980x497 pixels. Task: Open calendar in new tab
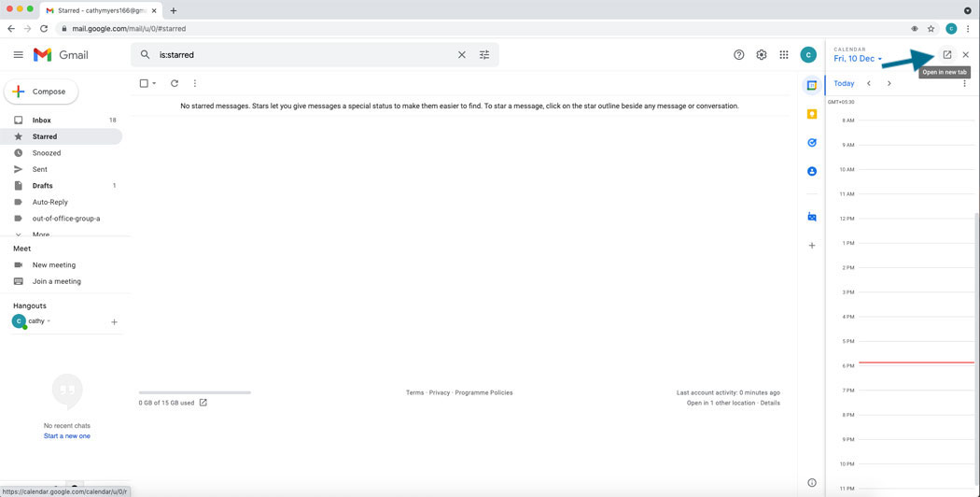click(947, 55)
